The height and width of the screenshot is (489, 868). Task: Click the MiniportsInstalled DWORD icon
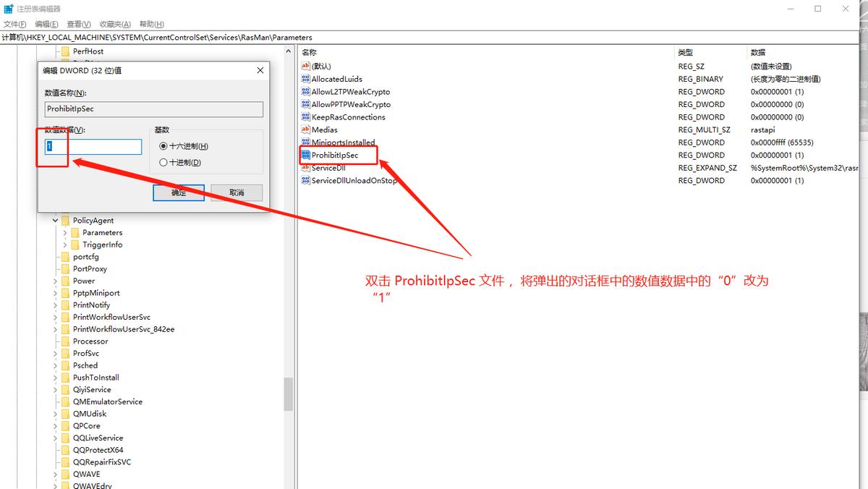[x=305, y=143]
